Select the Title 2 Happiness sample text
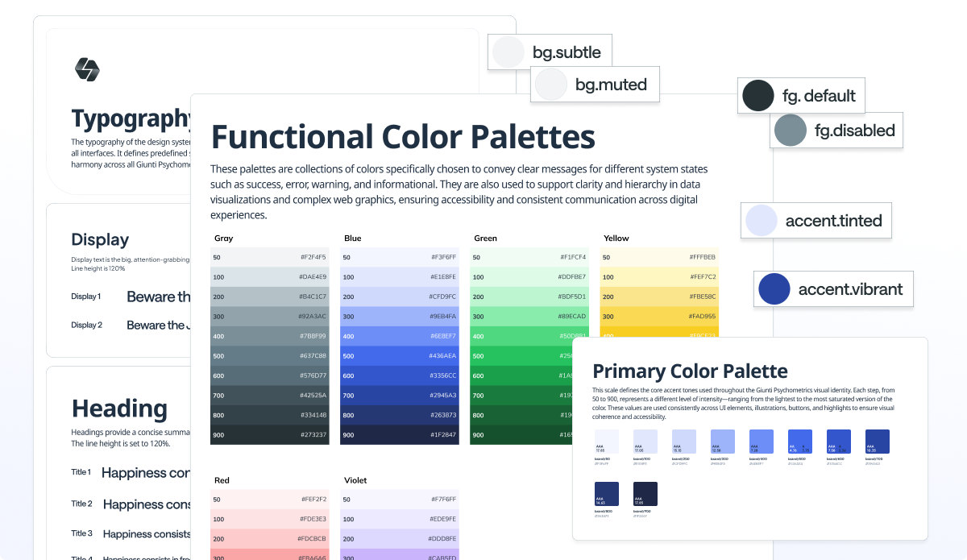This screenshot has width=967, height=560. click(147, 504)
